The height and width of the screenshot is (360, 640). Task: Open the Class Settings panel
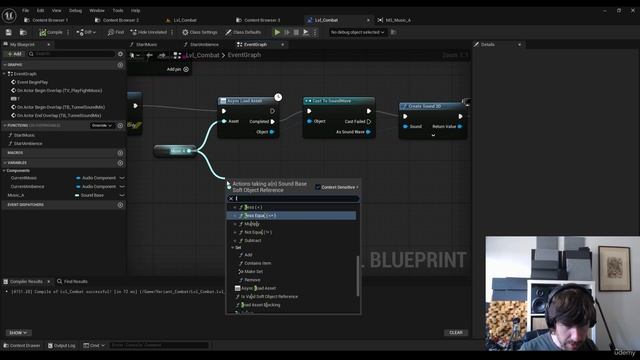[200, 32]
